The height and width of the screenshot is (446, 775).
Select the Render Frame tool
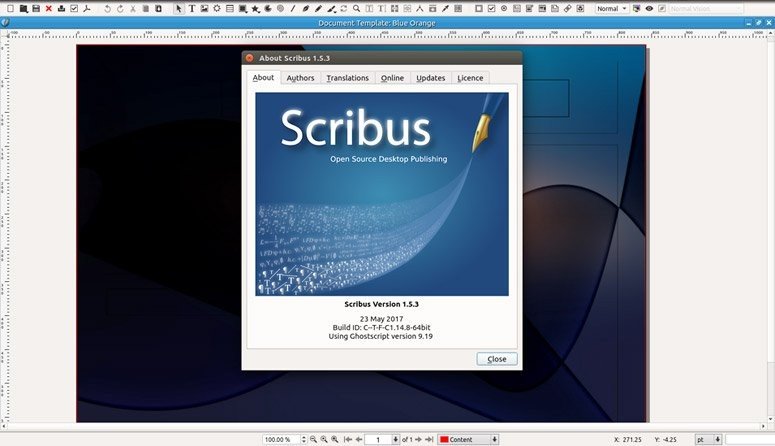tap(217, 8)
